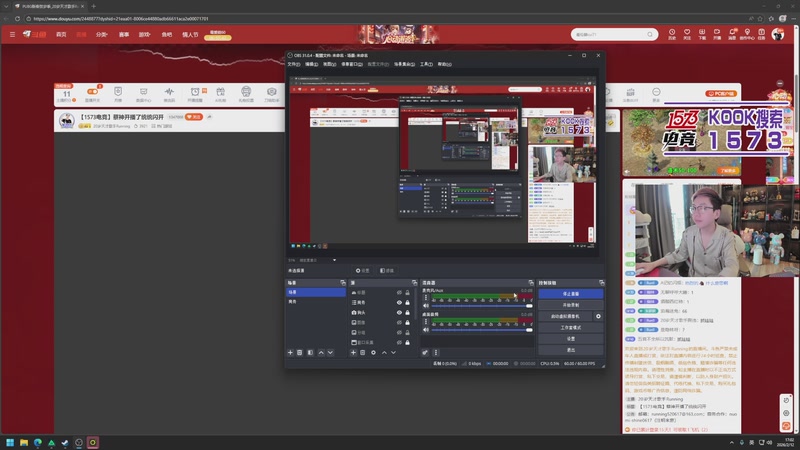Click the 开始录制 button
800x450 pixels.
[570, 305]
